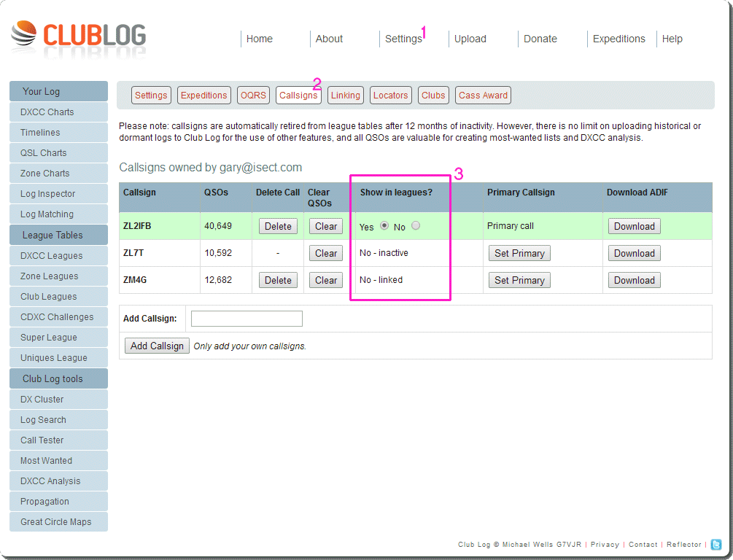Viewport: 733px width, 560px height.
Task: Go to Expeditions in top menu
Action: (618, 39)
